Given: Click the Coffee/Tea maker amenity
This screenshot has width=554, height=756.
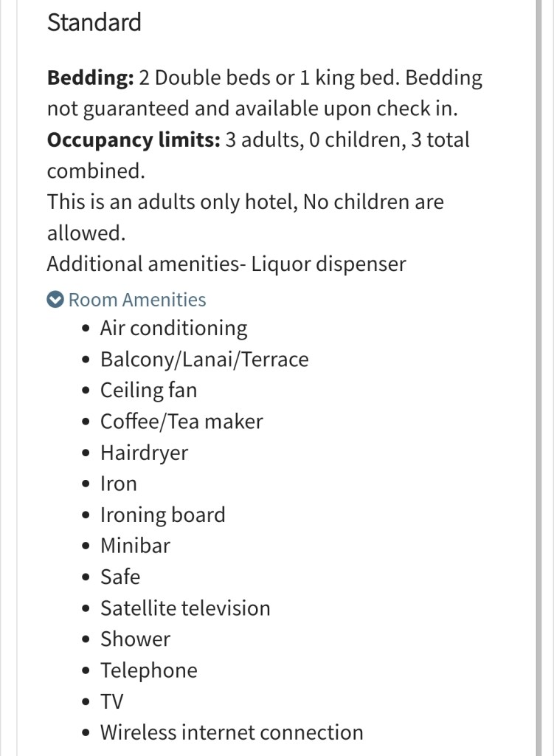Looking at the screenshot, I should [181, 422].
